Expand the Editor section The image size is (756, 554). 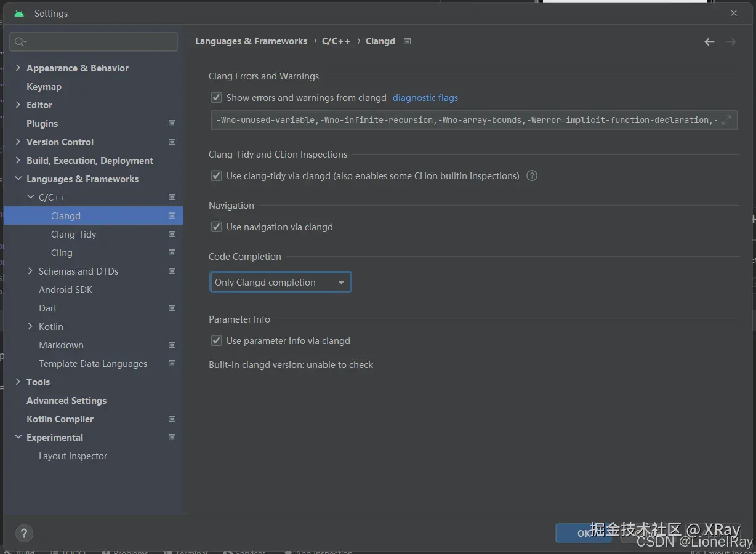[18, 105]
